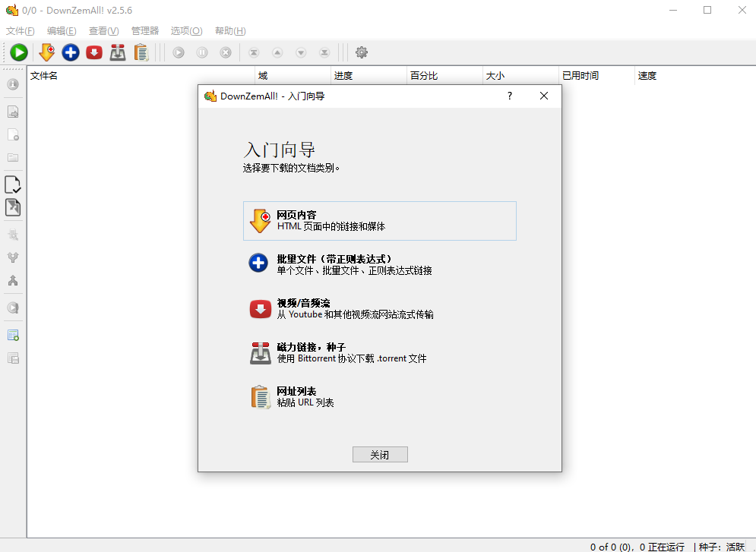
Task: Click the blue plus batch download toolbar icon
Action: click(71, 52)
